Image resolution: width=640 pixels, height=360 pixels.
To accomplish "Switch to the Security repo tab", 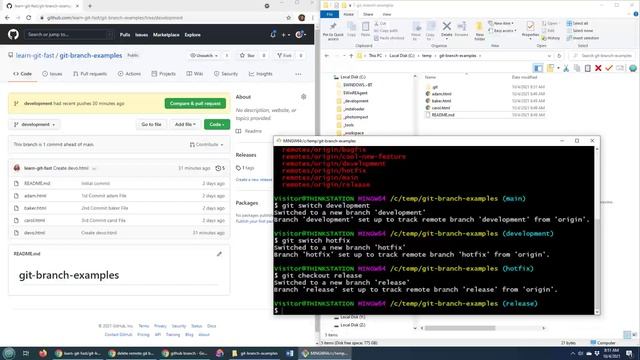I will [x=226, y=74].
